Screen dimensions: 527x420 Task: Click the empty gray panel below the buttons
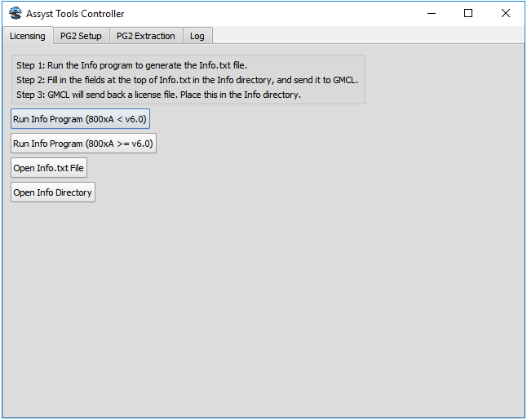261,310
